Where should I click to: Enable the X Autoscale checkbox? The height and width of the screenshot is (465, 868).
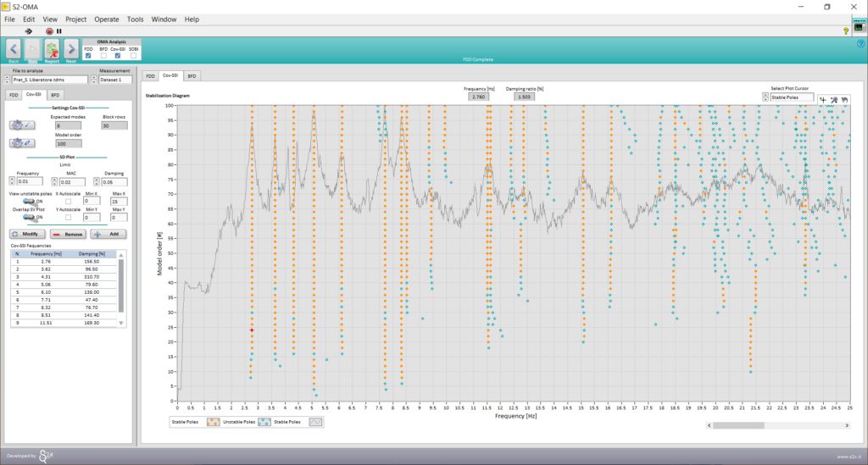point(68,202)
